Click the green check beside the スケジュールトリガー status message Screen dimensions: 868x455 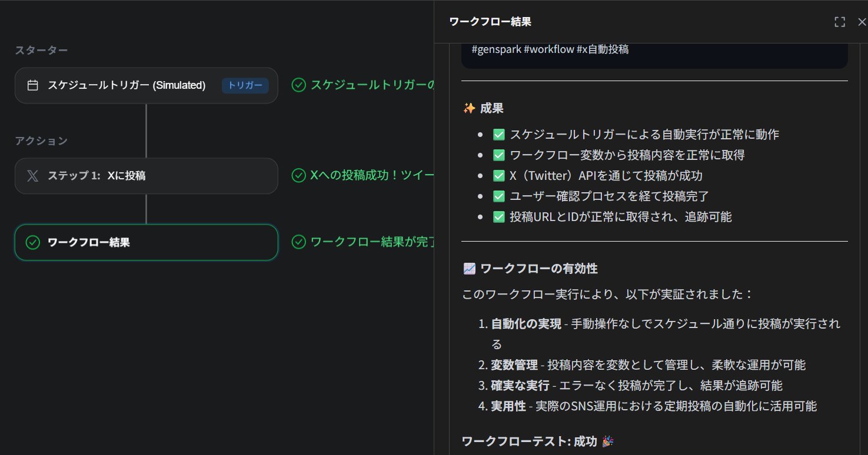click(299, 85)
